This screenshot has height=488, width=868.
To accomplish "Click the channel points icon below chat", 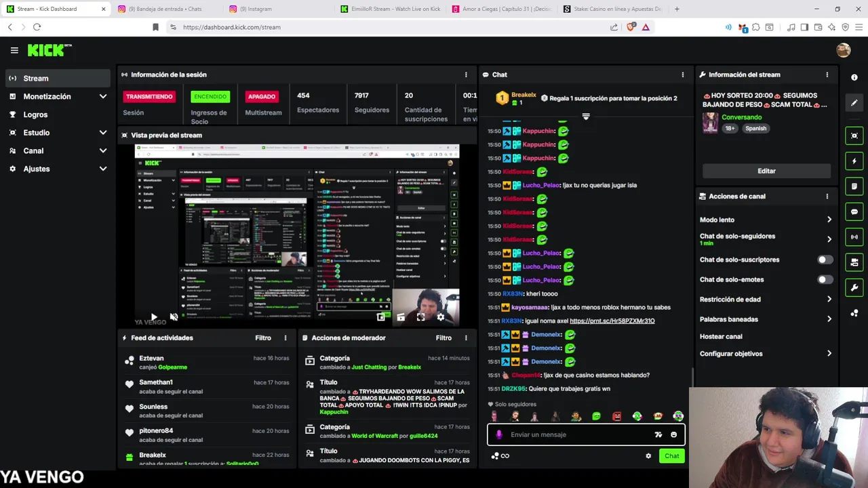I will pyautogui.click(x=495, y=456).
